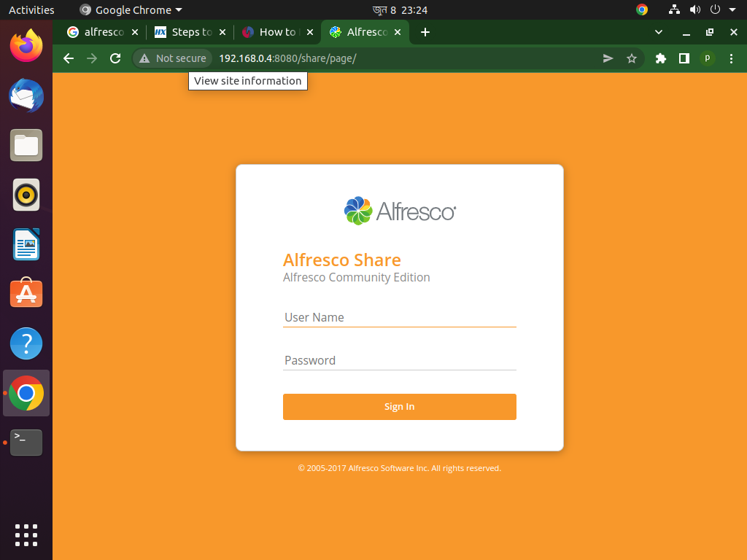Click the copyright notice text

point(400,468)
